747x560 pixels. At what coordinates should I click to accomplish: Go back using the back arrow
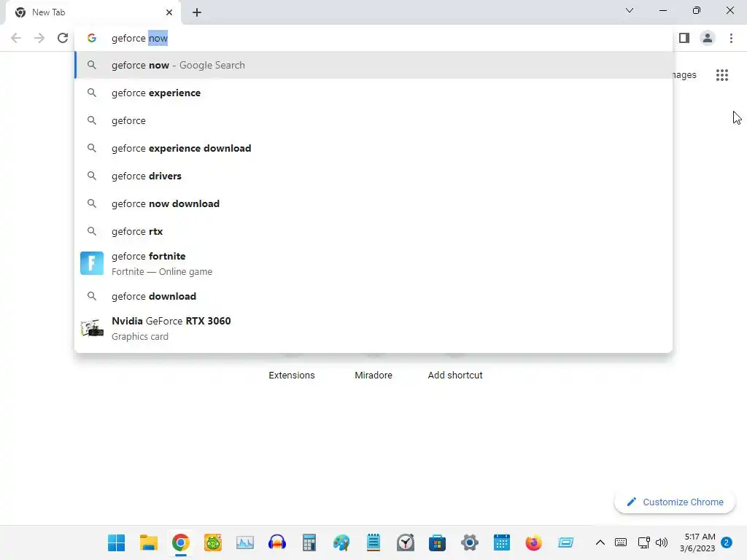click(16, 38)
